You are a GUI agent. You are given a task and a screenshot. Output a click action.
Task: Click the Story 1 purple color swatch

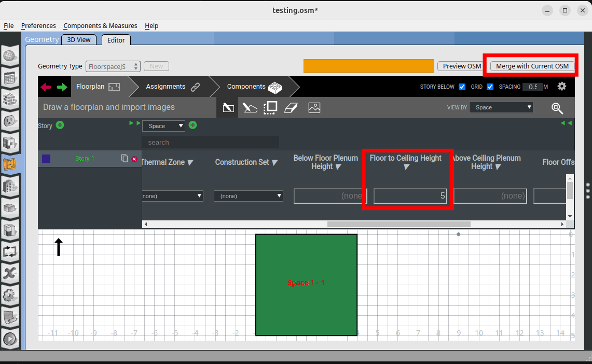[46, 159]
